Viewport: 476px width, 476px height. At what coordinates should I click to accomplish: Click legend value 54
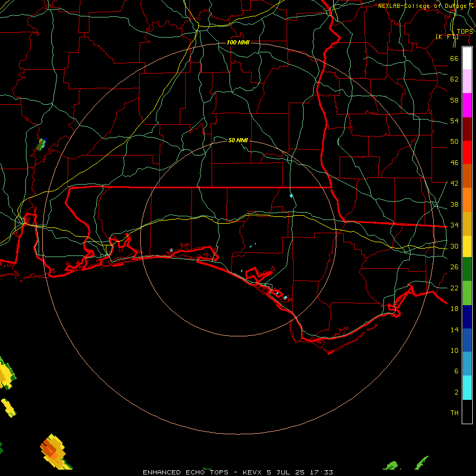pos(454,121)
